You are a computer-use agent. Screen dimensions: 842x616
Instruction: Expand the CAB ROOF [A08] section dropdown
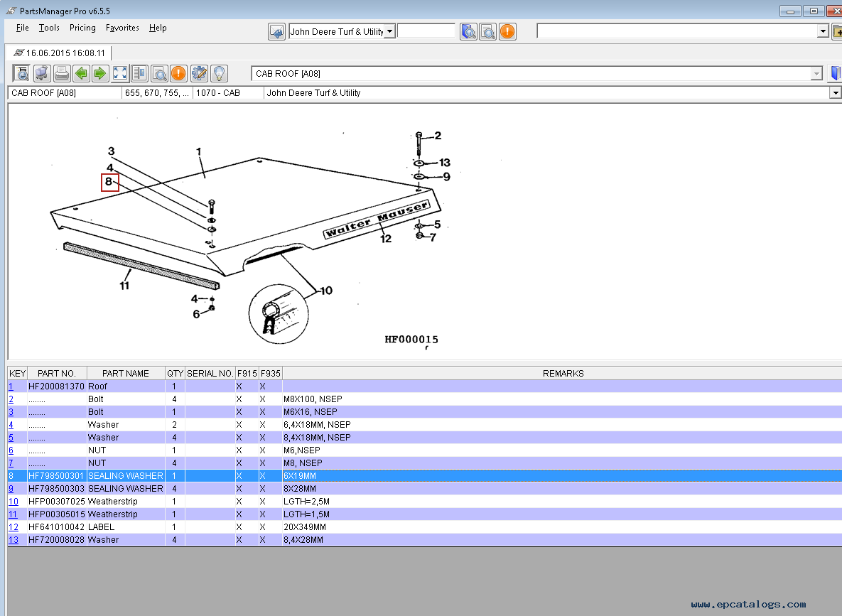point(816,74)
